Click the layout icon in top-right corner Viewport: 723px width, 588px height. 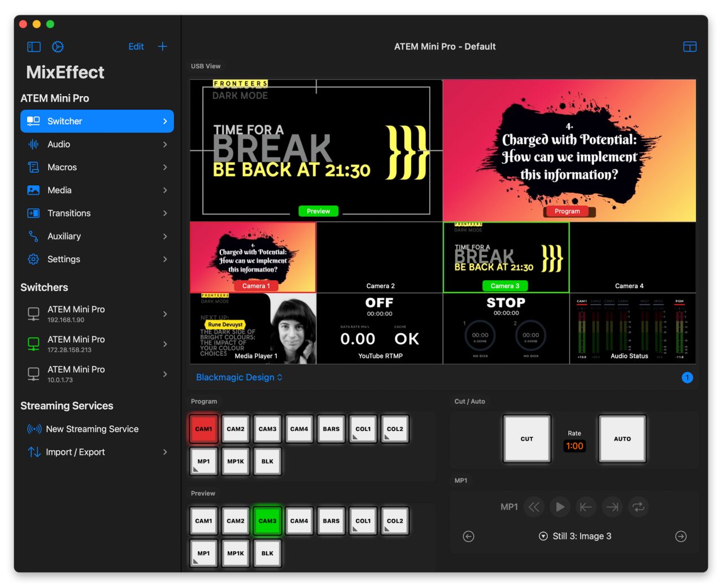(690, 47)
